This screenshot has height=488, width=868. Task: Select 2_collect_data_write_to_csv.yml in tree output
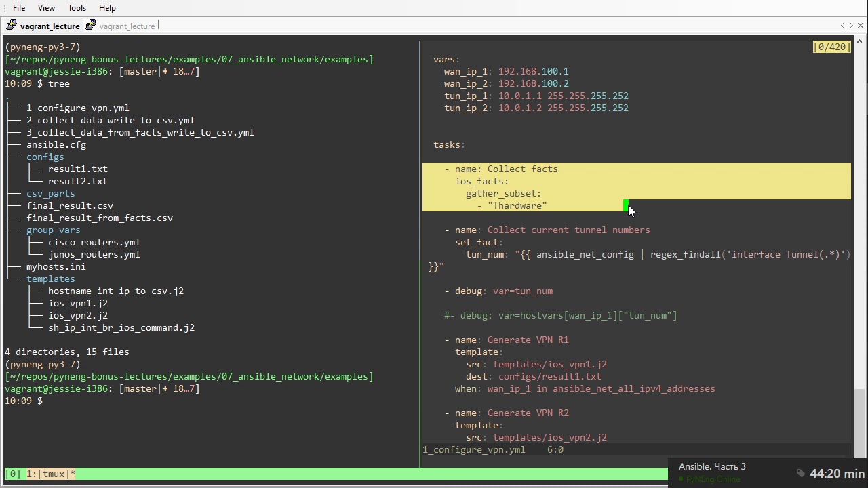110,120
